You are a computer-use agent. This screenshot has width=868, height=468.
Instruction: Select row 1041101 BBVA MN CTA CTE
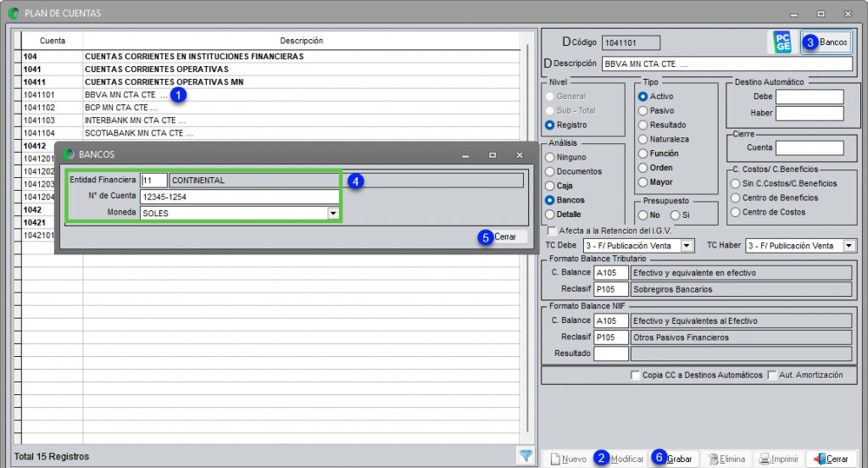(x=270, y=95)
